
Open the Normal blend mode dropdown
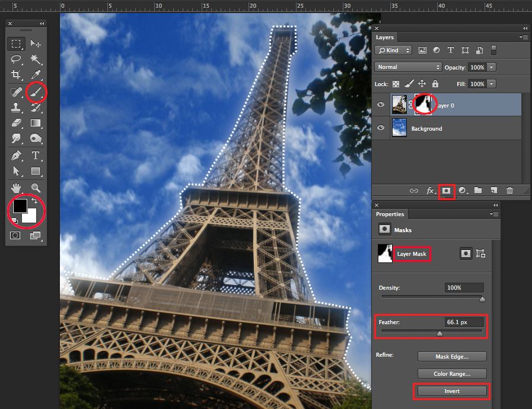(409, 67)
